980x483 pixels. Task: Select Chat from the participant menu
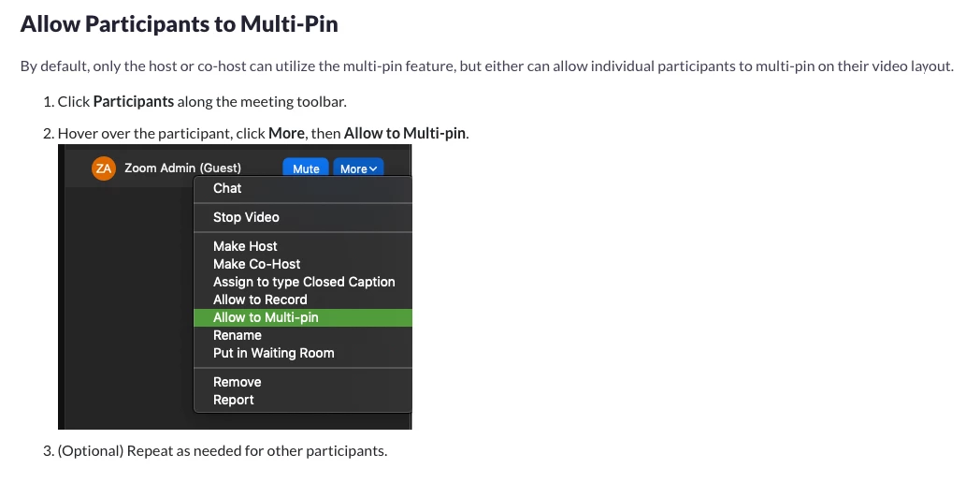303,188
